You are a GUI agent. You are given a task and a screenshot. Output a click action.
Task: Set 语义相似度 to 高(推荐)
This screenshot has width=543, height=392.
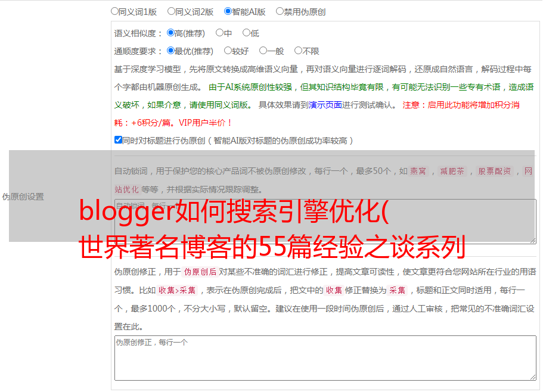click(x=170, y=33)
